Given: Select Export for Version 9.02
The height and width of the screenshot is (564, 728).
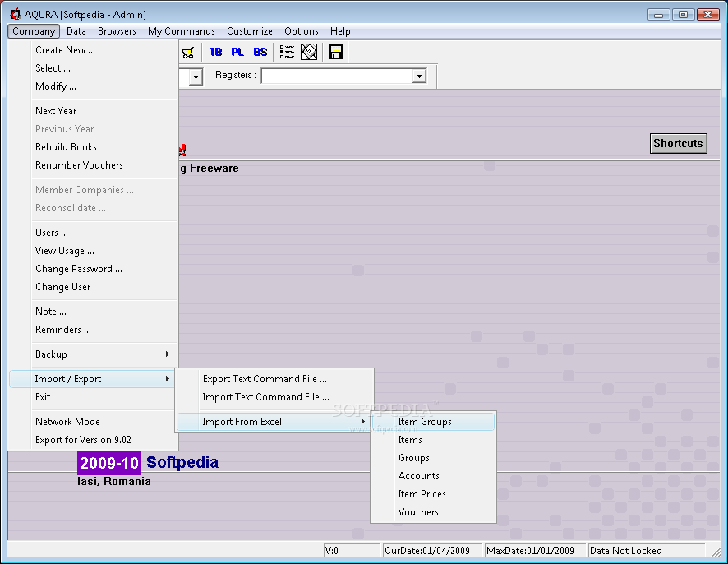Looking at the screenshot, I should click(x=93, y=440).
